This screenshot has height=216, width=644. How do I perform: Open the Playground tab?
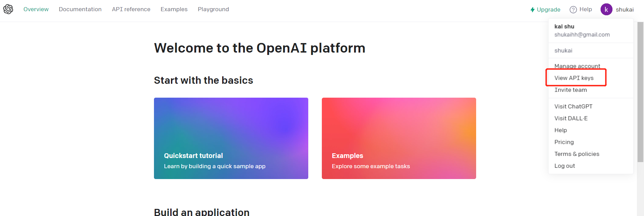pos(213,9)
